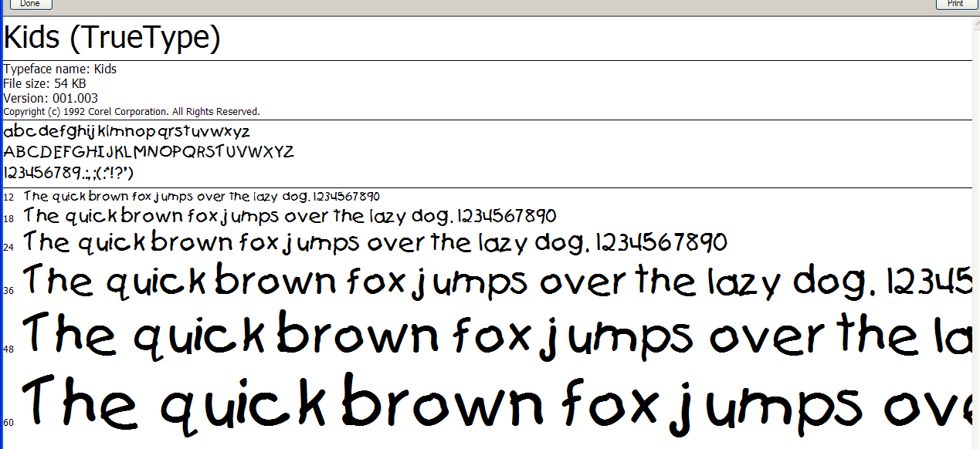Click the "Version: 001.003" text
This screenshot has width=980, height=449.
[51, 98]
